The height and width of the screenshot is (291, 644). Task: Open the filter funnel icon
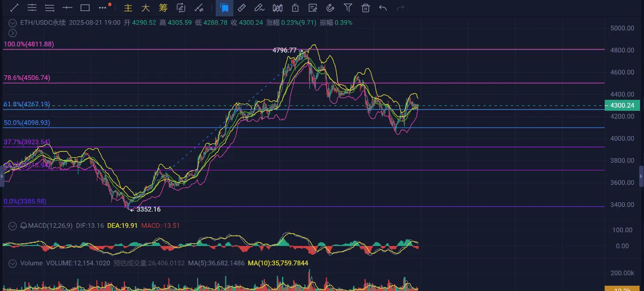[348, 8]
